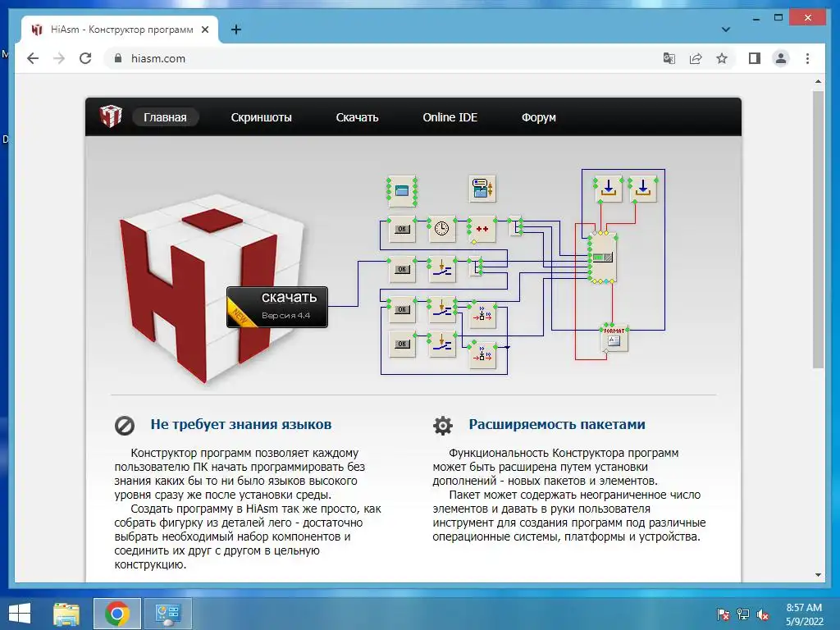The height and width of the screenshot is (630, 840).
Task: Click the top OK button element in the diagram
Action: pyautogui.click(x=402, y=229)
